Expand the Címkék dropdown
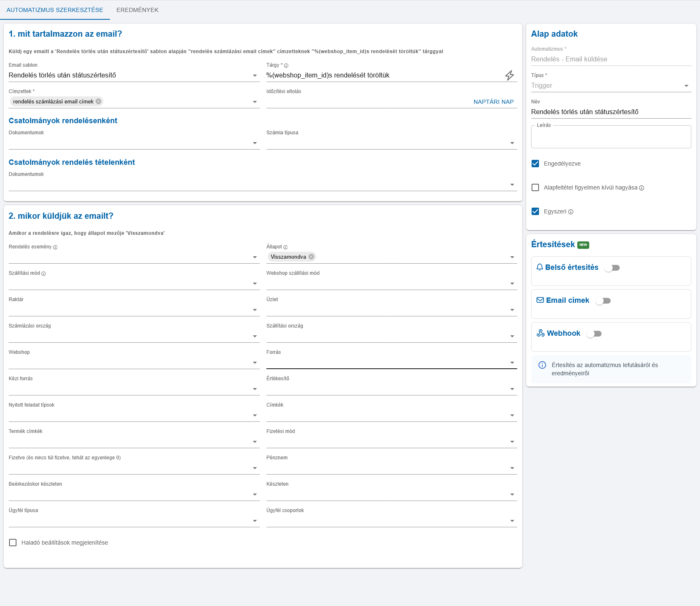The image size is (700, 606). pos(392,415)
